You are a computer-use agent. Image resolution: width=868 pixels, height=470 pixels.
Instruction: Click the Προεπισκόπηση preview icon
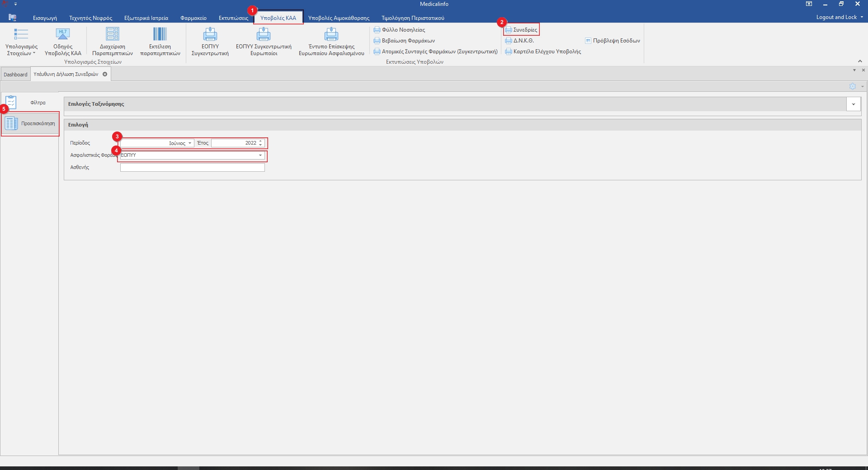coord(12,123)
